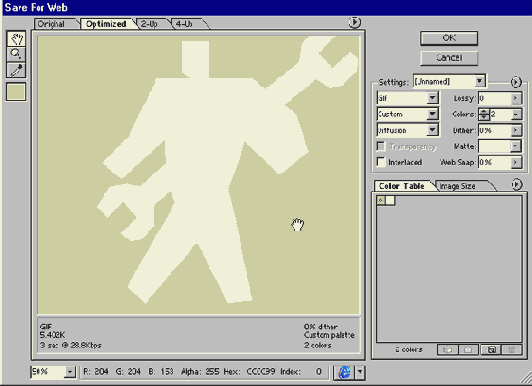Open the preview panel flyout menu arrow

coord(355,23)
